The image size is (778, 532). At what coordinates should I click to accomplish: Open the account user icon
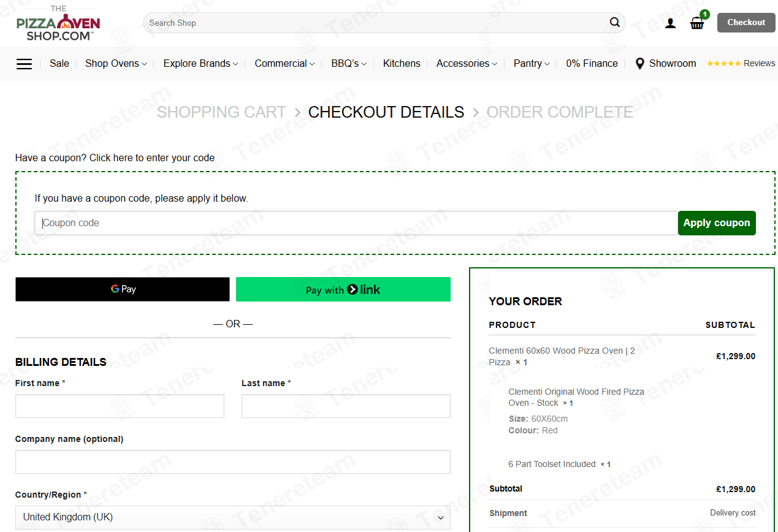670,23
